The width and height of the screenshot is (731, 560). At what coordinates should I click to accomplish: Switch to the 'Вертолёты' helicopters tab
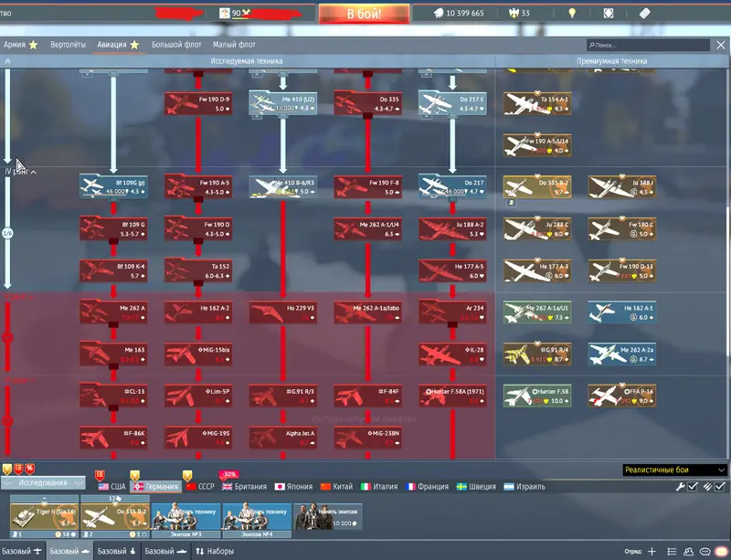pos(68,44)
